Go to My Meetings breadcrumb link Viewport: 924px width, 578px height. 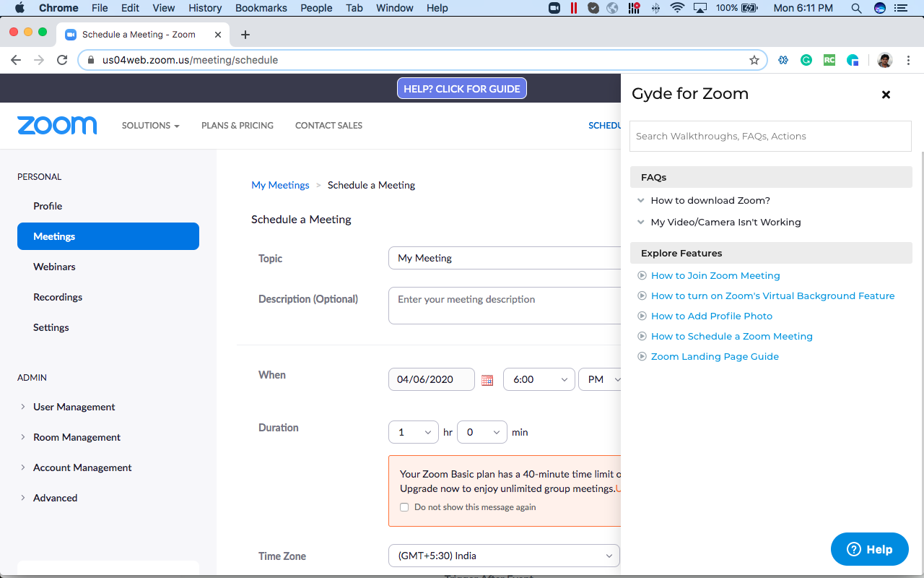point(280,185)
